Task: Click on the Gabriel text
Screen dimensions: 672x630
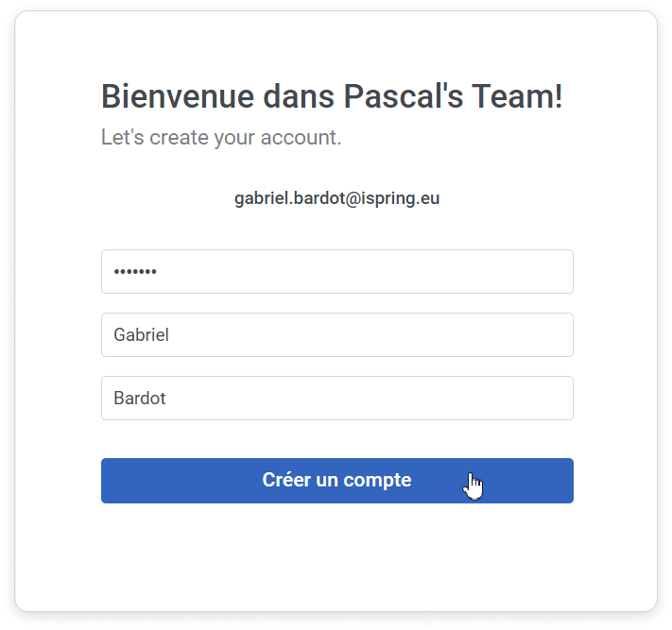Action: pos(141,335)
